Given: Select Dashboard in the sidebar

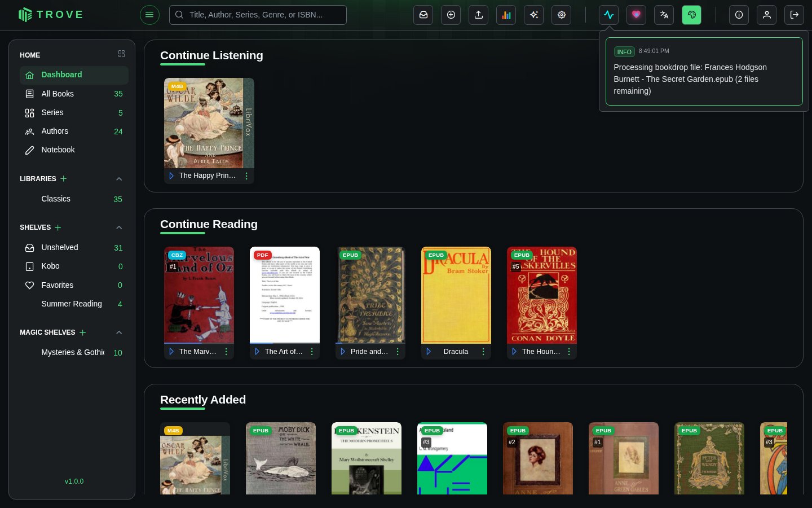Looking at the screenshot, I should [74, 75].
